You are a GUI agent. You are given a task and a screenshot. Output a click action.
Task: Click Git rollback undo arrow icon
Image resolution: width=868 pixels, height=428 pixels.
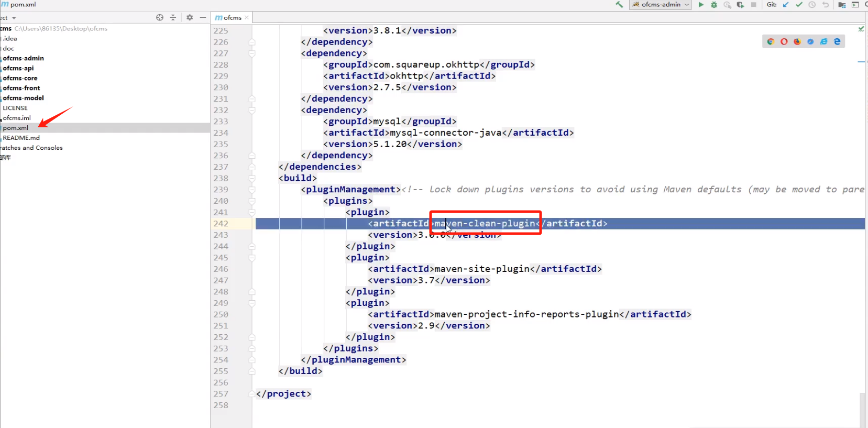pos(826,5)
